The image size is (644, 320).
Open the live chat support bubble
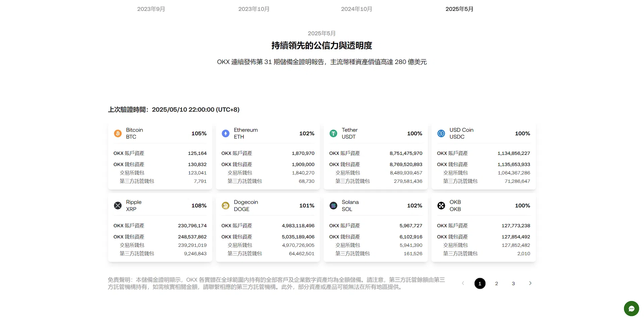click(632, 309)
